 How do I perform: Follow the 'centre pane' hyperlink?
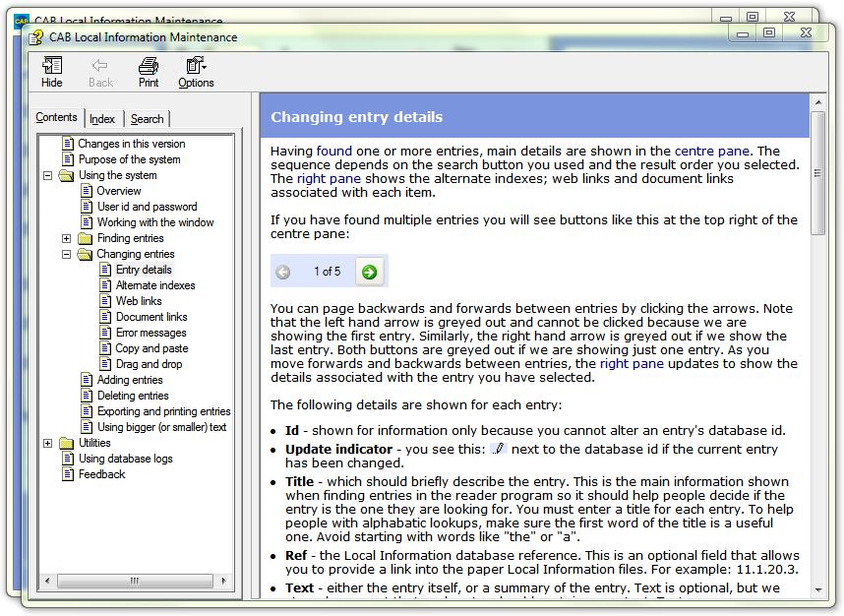[x=711, y=151]
